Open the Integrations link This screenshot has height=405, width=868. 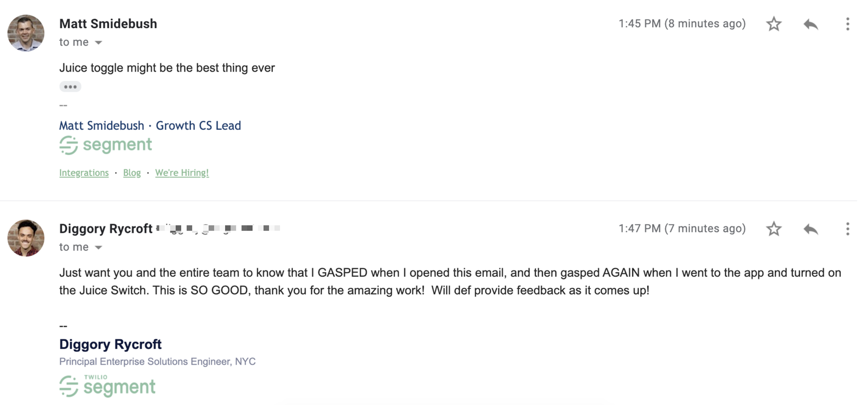[84, 173]
